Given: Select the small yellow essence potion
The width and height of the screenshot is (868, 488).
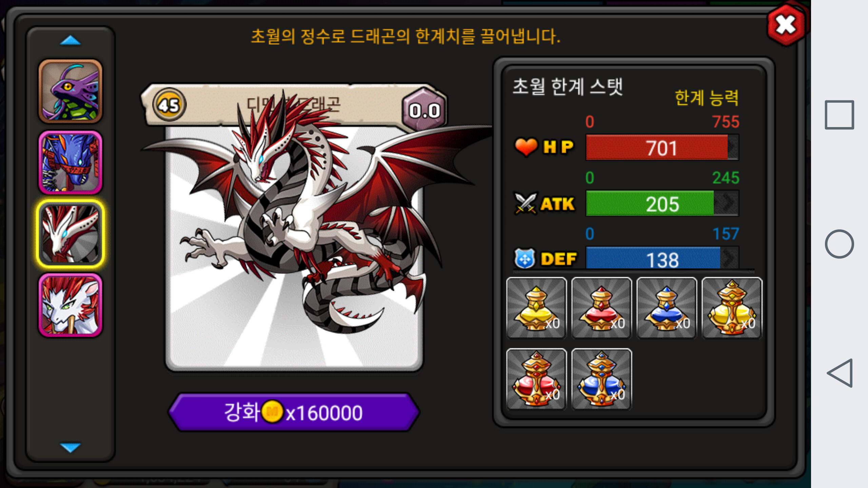Looking at the screenshot, I should pos(536,308).
